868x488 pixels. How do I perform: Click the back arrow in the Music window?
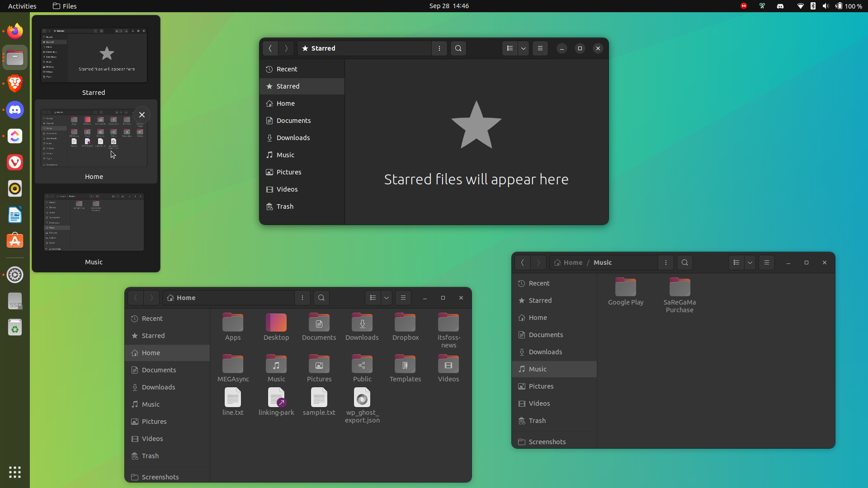523,263
